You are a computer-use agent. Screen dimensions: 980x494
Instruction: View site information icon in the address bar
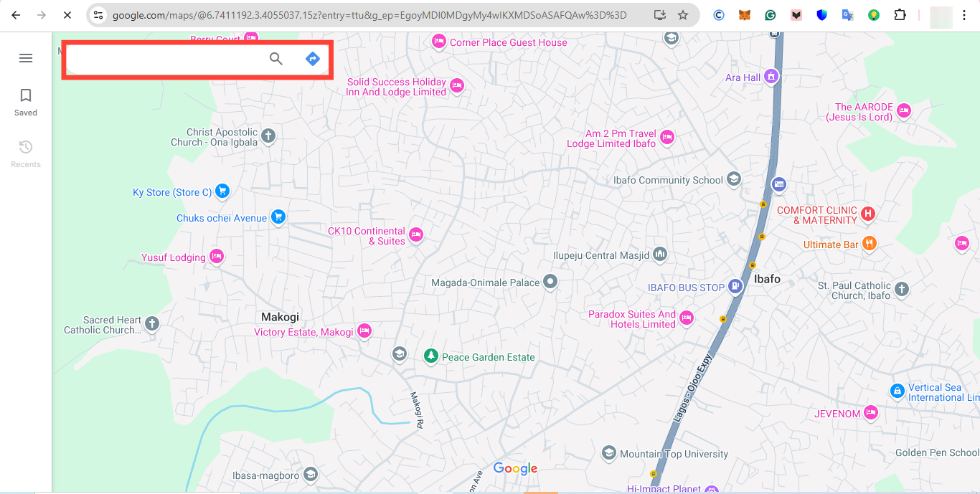pyautogui.click(x=98, y=15)
